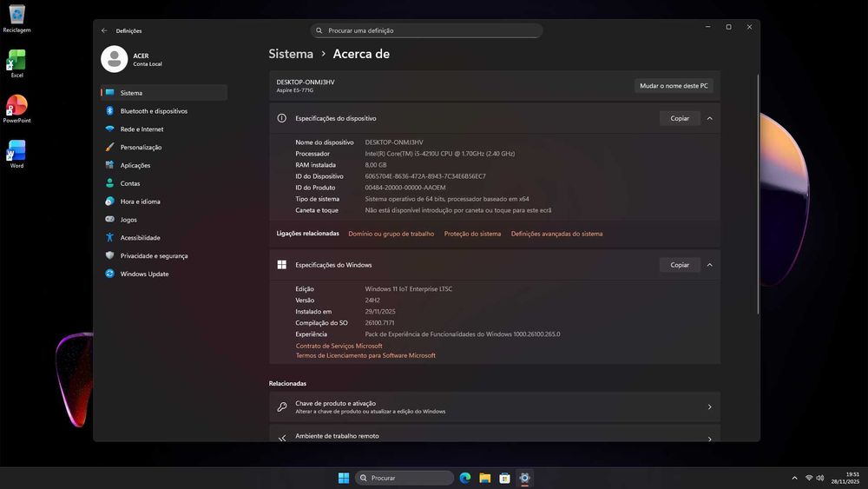Open Definições avançadas do sistema link
Viewport: 868px width, 489px height.
(556, 234)
